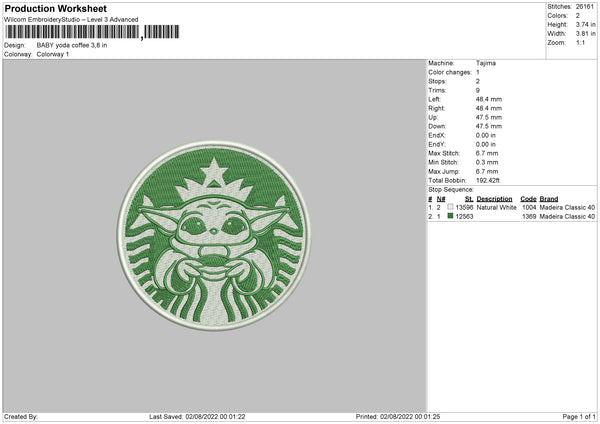The width and height of the screenshot is (600, 424).
Task: Click the Trims value 9
Action: coord(478,90)
